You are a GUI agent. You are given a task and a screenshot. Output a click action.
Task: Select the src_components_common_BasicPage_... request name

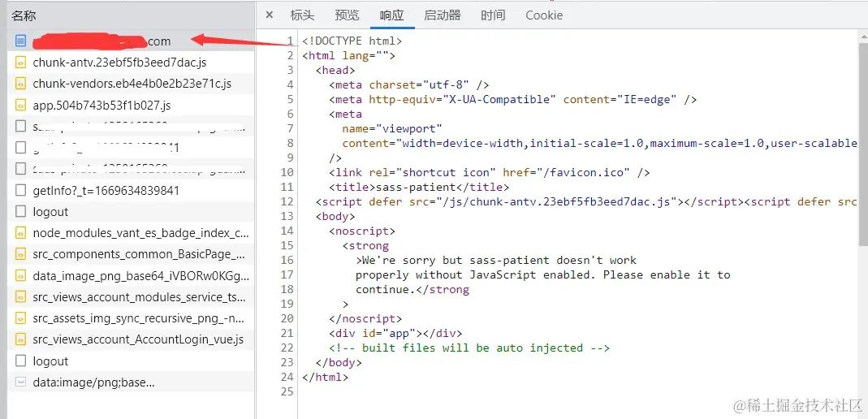coord(139,254)
